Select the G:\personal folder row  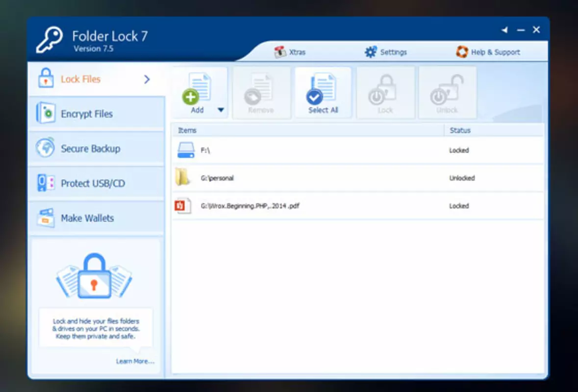click(357, 178)
